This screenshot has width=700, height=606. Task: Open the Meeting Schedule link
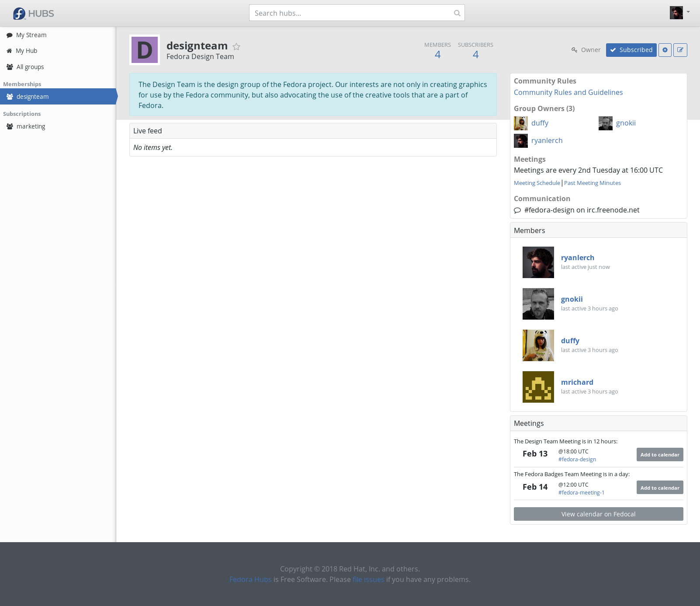pos(537,183)
